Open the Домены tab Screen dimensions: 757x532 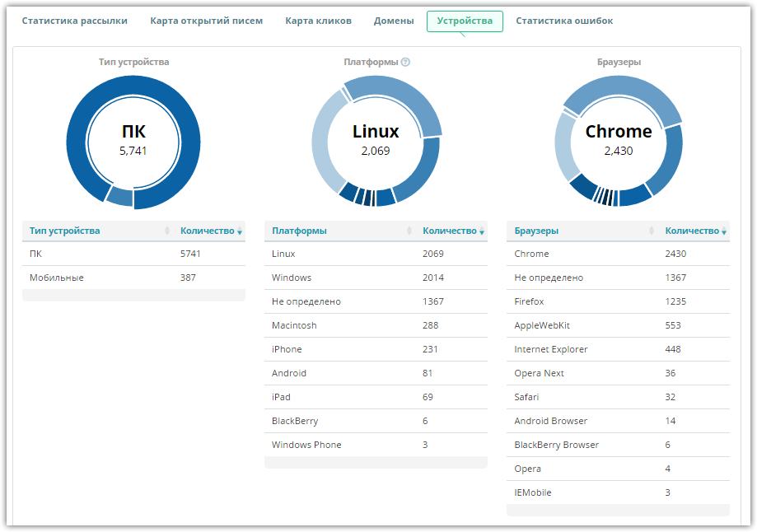(394, 21)
